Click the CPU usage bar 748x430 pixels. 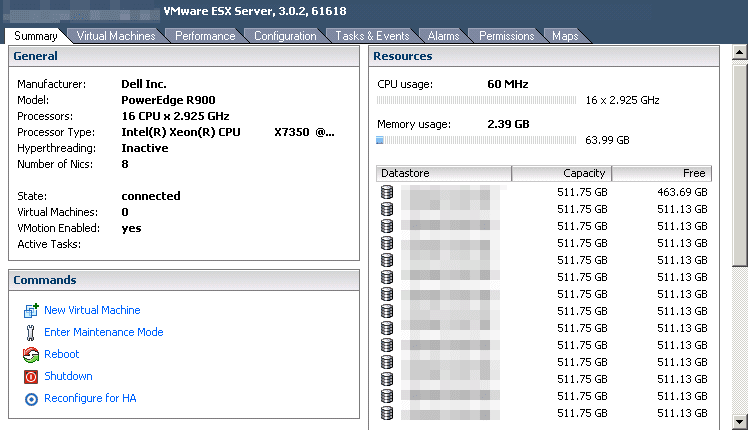coord(476,100)
